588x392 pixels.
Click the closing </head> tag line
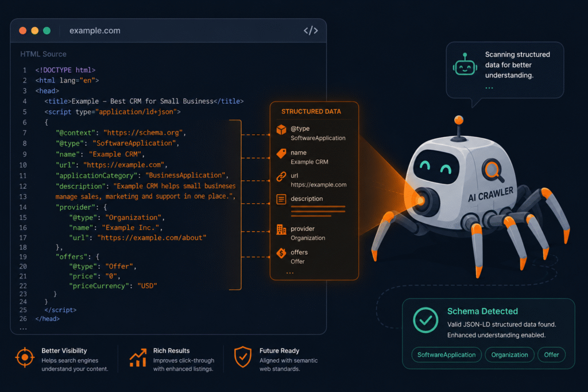coord(48,319)
